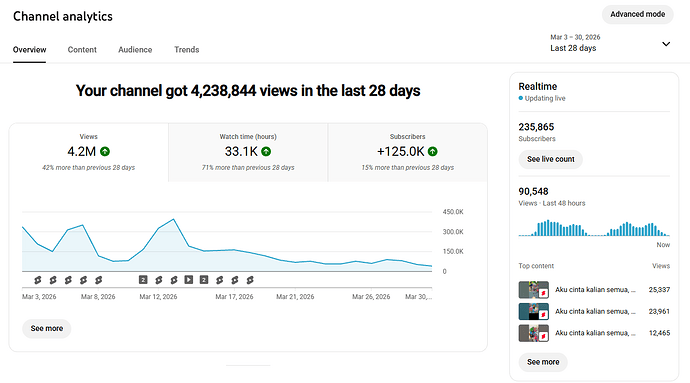
Task: Switch to the Trends tab
Action: [187, 50]
